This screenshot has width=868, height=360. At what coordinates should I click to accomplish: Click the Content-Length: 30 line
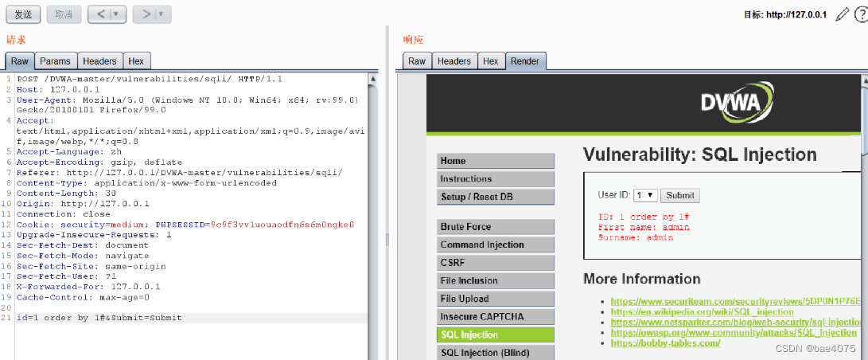click(66, 194)
